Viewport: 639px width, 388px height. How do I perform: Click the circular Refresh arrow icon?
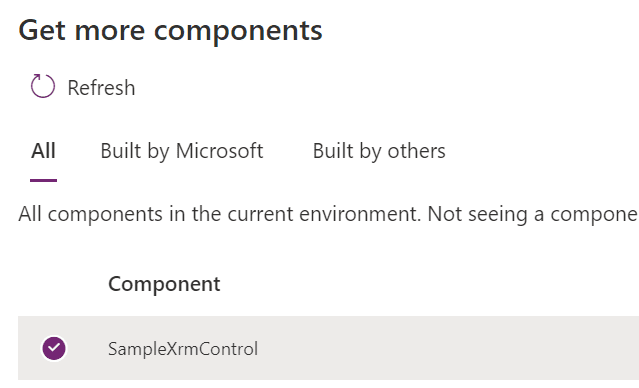[43, 86]
